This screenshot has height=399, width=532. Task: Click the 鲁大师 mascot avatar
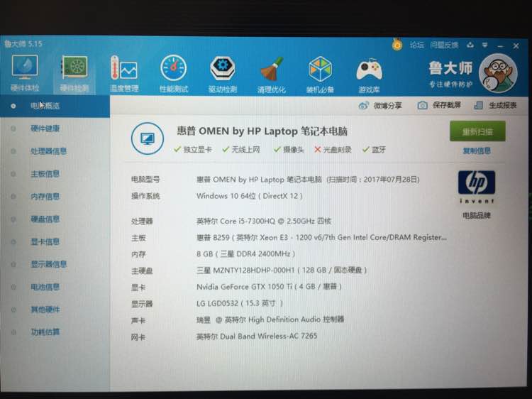tap(498, 74)
